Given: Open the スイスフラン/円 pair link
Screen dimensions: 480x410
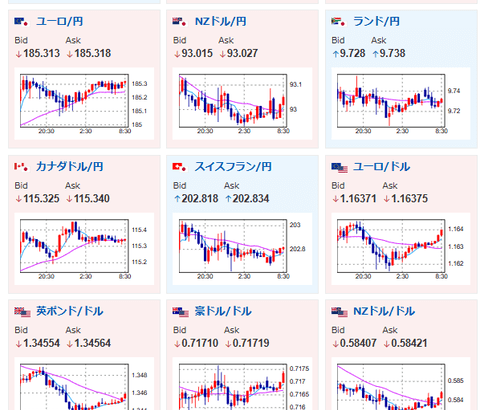Looking at the screenshot, I should tap(233, 167).
